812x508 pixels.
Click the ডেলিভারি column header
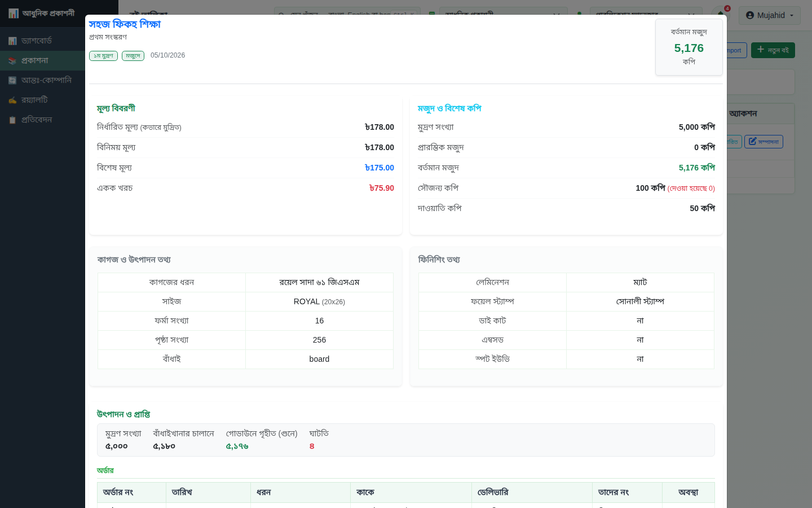tap(532, 492)
